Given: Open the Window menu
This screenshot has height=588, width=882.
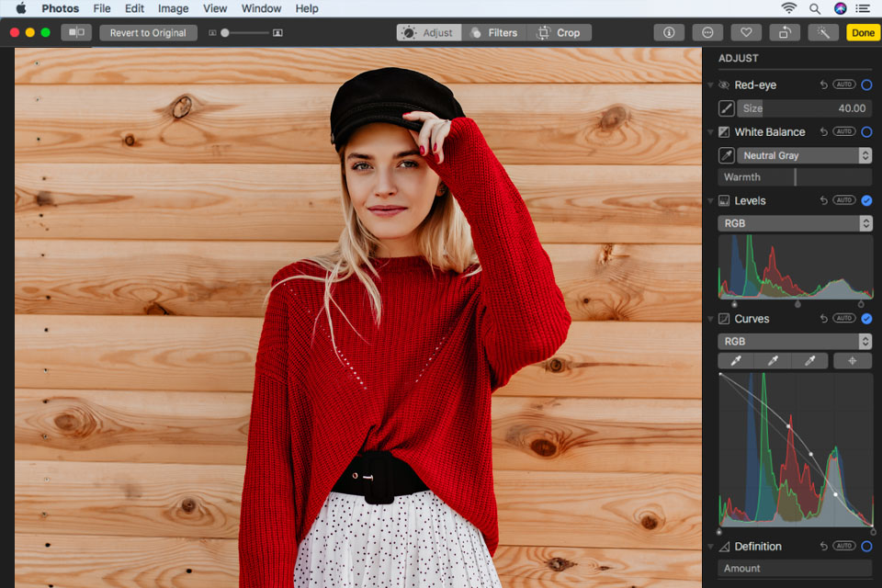Looking at the screenshot, I should pyautogui.click(x=261, y=8).
